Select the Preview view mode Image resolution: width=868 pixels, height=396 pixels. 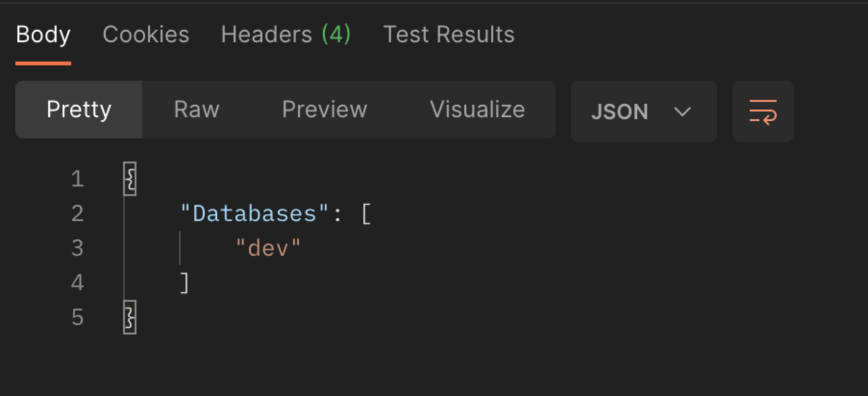click(x=324, y=110)
